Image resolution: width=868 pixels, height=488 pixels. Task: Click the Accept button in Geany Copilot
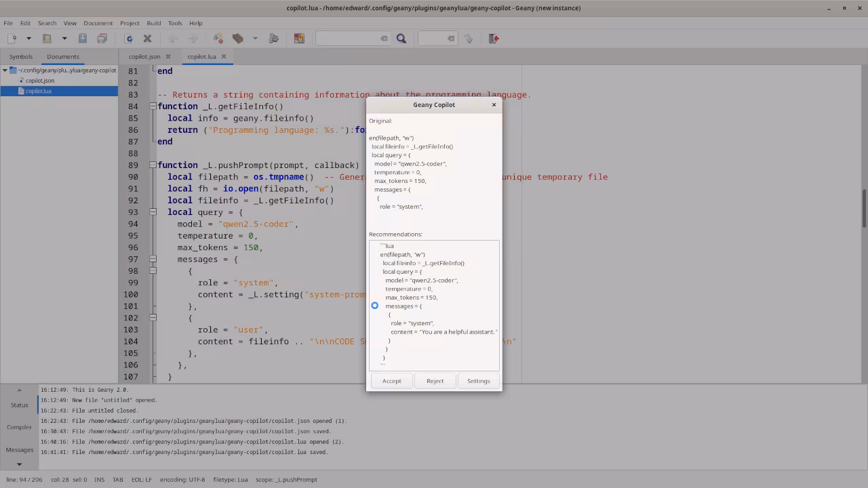click(391, 381)
